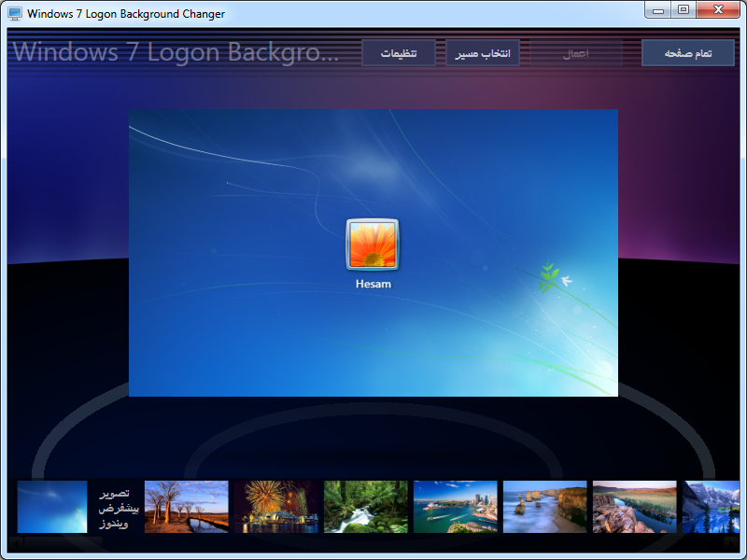The width and height of the screenshot is (747, 560).
Task: Select the fireworks over bridge thumbnail
Action: point(275,507)
